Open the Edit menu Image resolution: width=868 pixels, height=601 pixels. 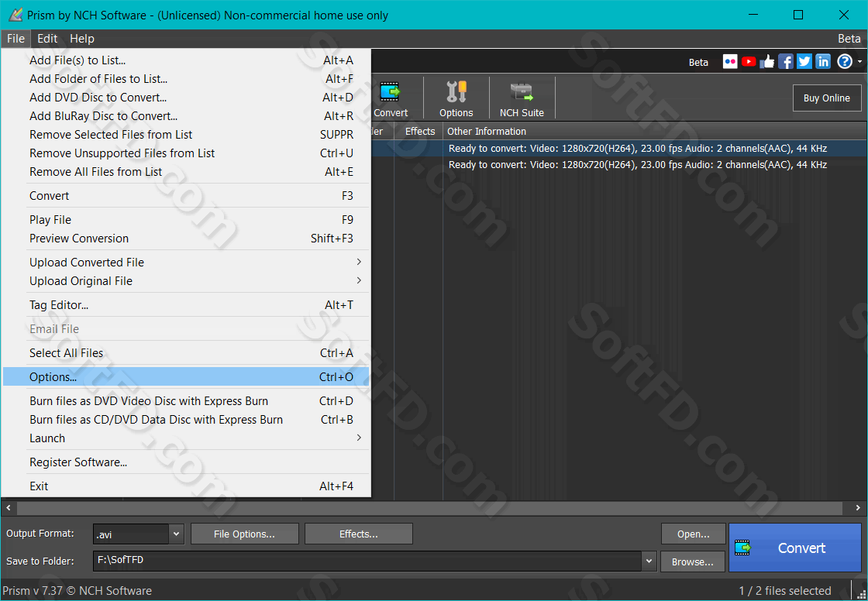click(47, 39)
